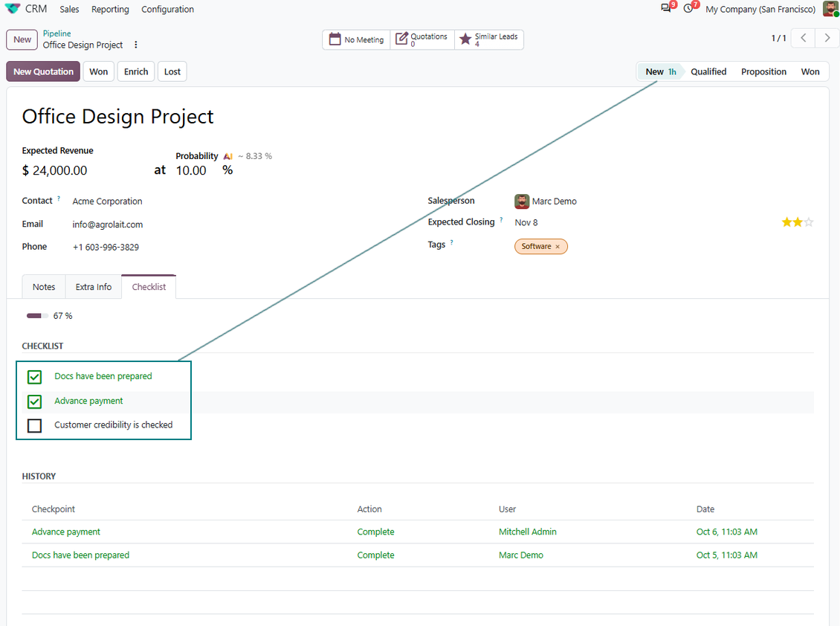Screen dimensions: 840x626
Task: Open the Quotations smart button
Action: [x=422, y=39]
